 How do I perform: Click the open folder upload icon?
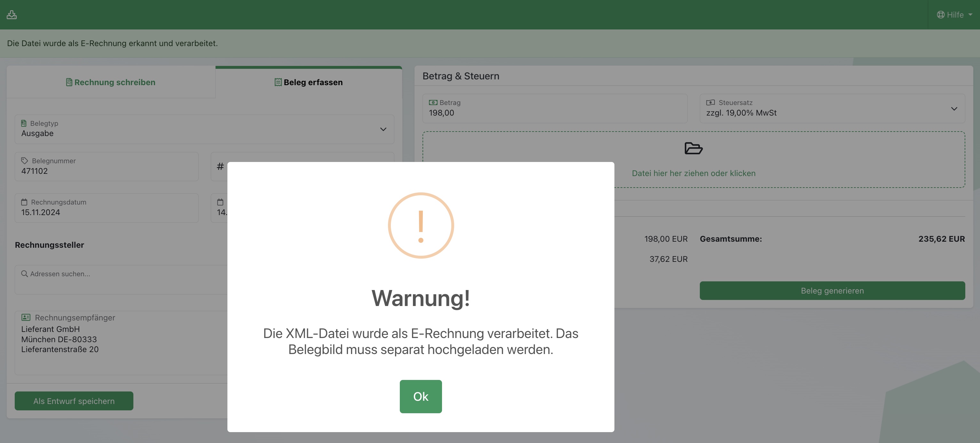[693, 149]
